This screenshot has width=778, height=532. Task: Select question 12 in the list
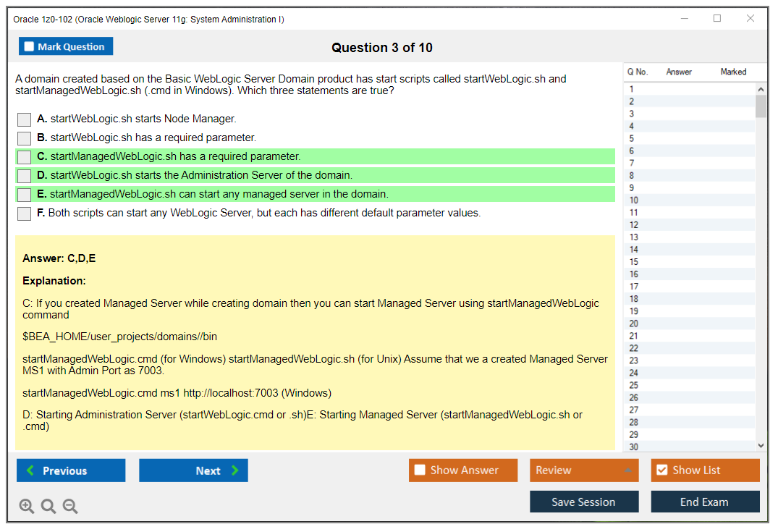tap(689, 225)
